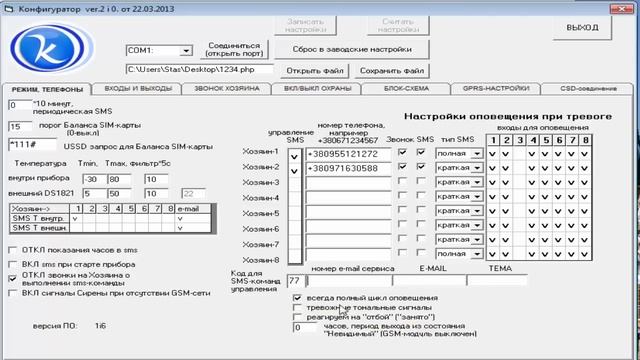This screenshot has width=640, height=360.
Task: Click Открыть файл button
Action: (x=315, y=71)
